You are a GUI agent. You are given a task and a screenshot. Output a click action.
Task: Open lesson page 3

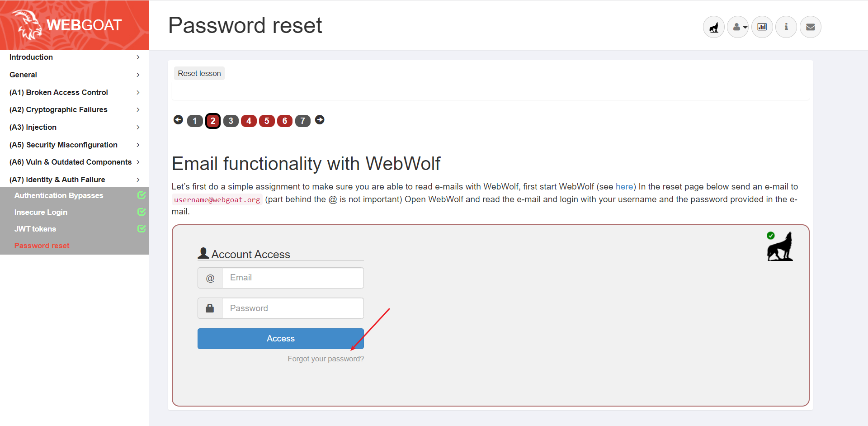231,121
